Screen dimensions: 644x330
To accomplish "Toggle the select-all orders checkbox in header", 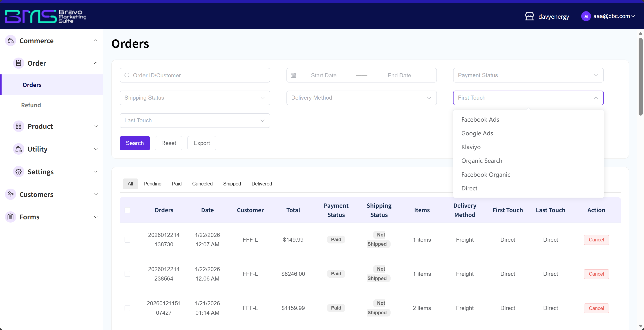I will click(x=127, y=210).
